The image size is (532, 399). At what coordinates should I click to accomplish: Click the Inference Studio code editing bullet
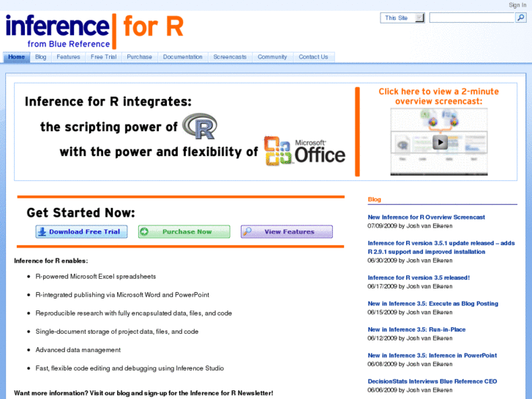tap(130, 368)
